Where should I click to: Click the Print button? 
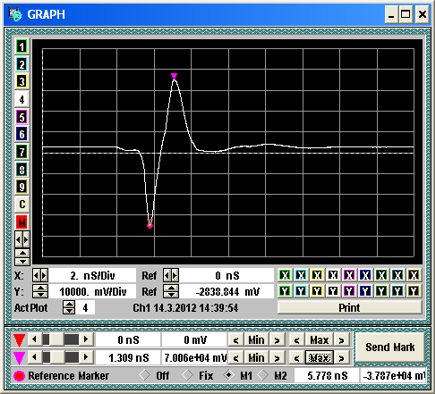point(349,307)
